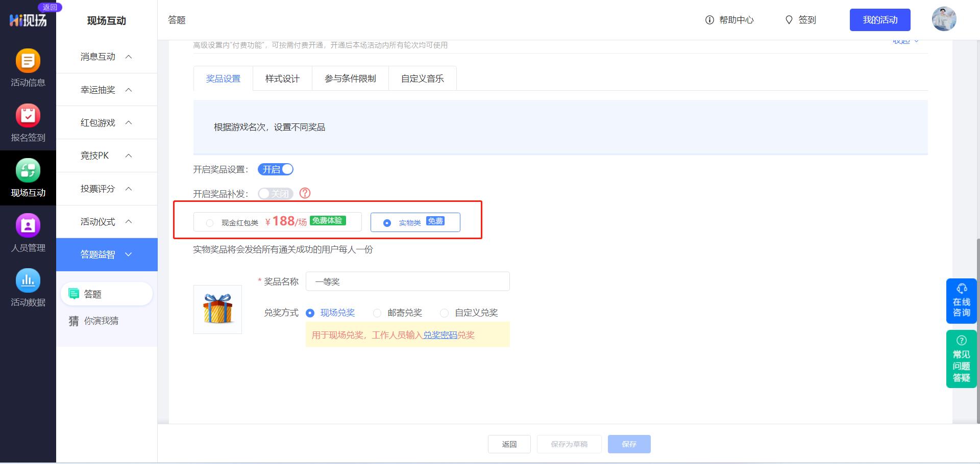Click the 我的活动 button
The image size is (980, 464).
(880, 20)
